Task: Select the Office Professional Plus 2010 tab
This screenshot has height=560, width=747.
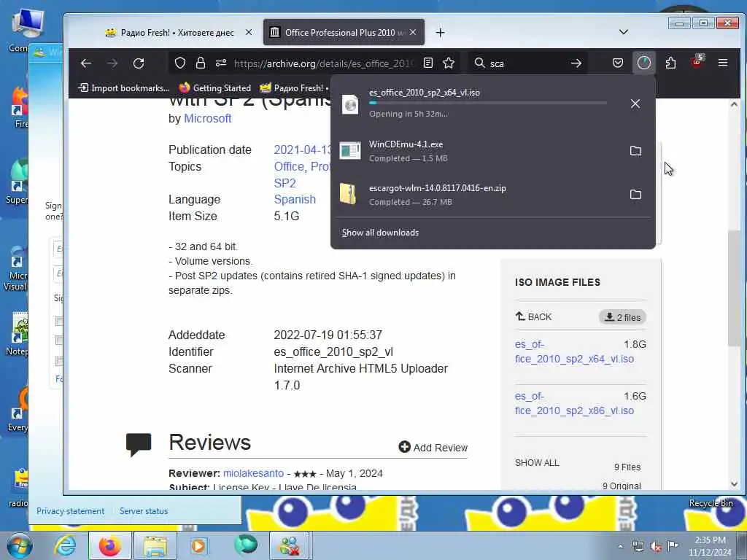Action: 338,32
